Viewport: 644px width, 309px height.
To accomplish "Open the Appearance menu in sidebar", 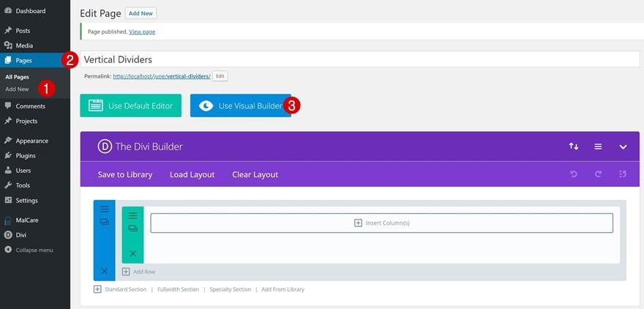I will [x=31, y=141].
